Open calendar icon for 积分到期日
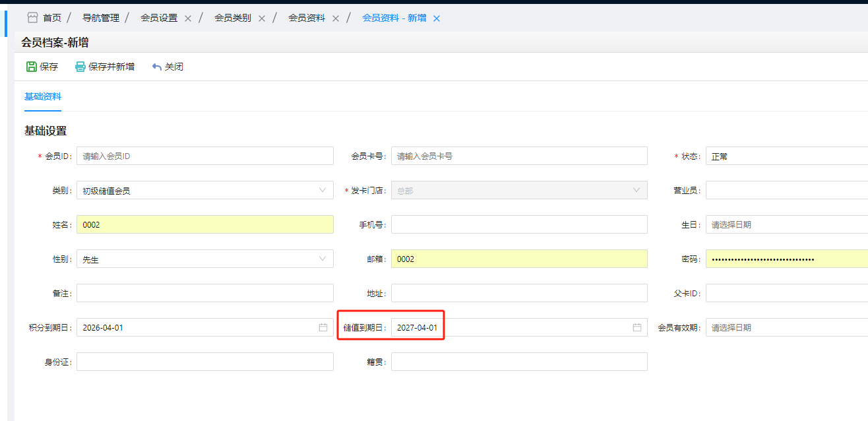This screenshot has height=421, width=868. [323, 327]
